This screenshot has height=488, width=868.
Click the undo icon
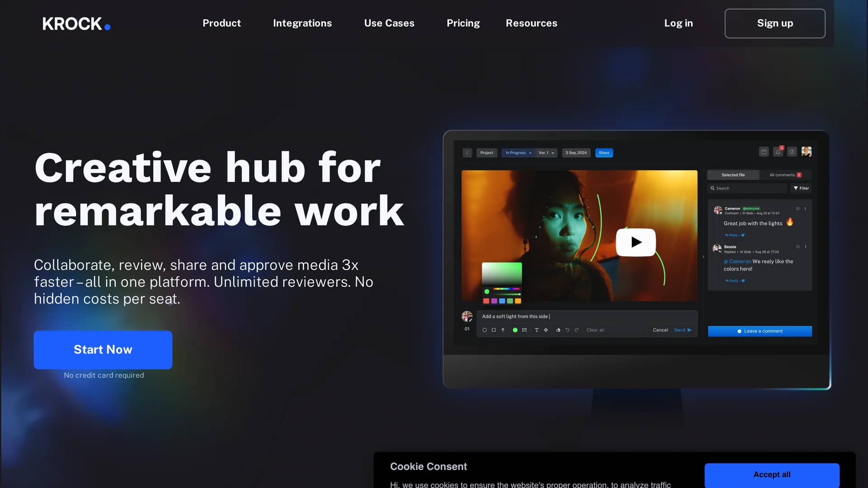tap(567, 330)
